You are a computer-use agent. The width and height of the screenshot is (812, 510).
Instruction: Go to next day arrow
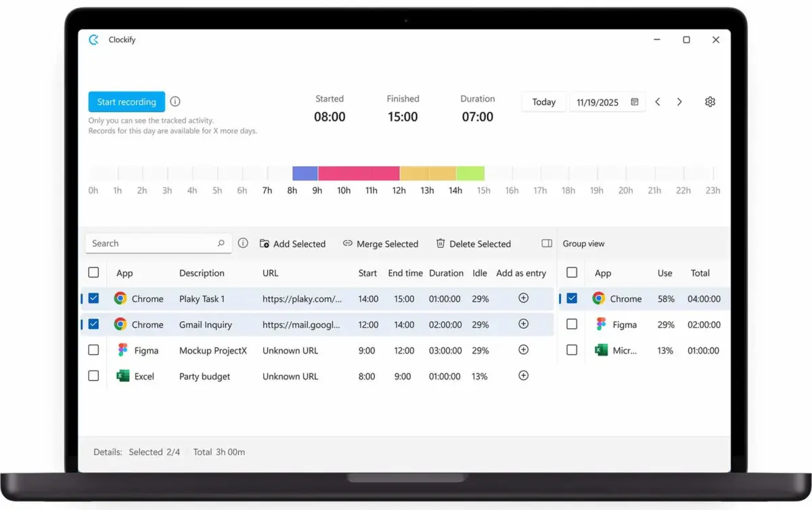[679, 102]
